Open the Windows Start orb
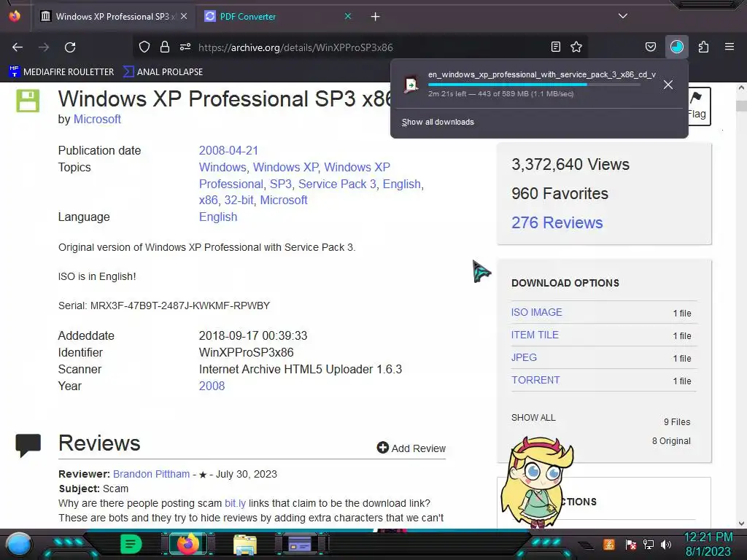 pyautogui.click(x=19, y=544)
